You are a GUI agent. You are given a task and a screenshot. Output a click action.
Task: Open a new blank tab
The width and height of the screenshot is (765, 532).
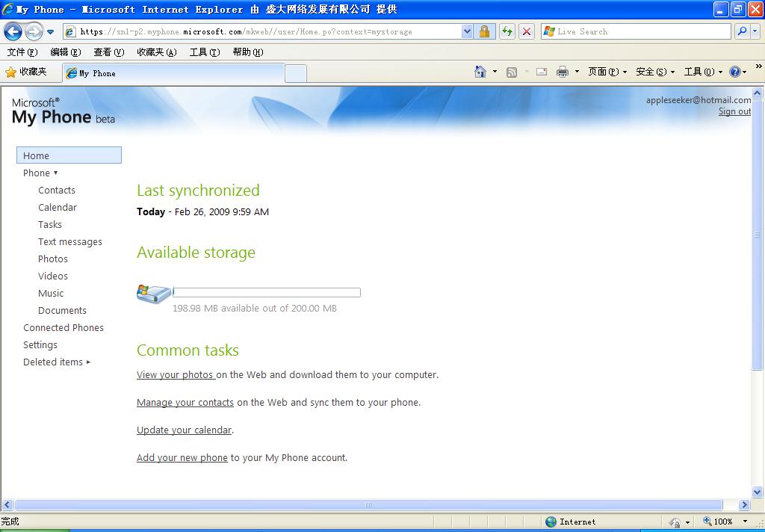pyautogui.click(x=296, y=74)
